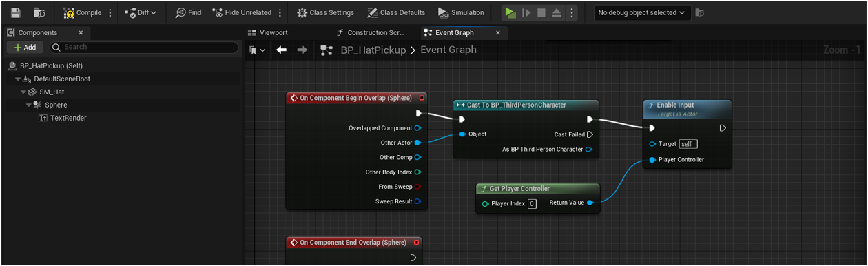Click the Eject playback icon
Screen dimensions: 868x266
coord(557,12)
